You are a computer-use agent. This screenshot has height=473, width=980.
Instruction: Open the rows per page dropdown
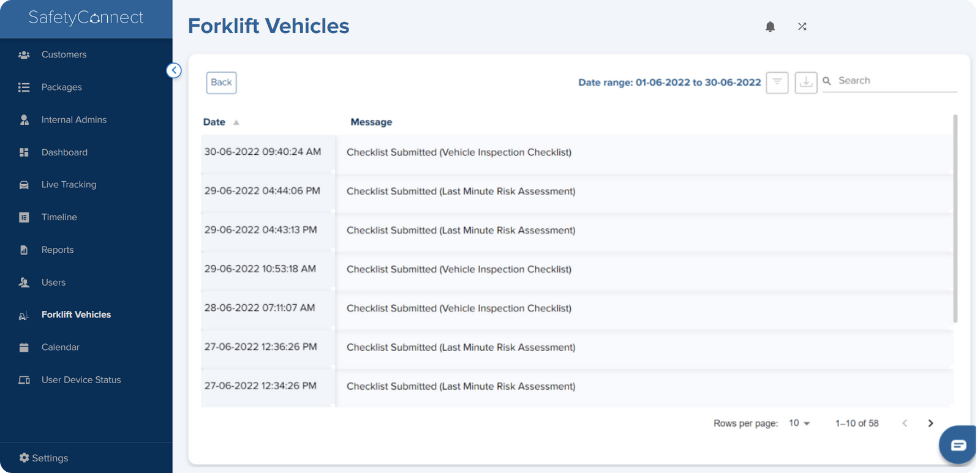point(799,423)
